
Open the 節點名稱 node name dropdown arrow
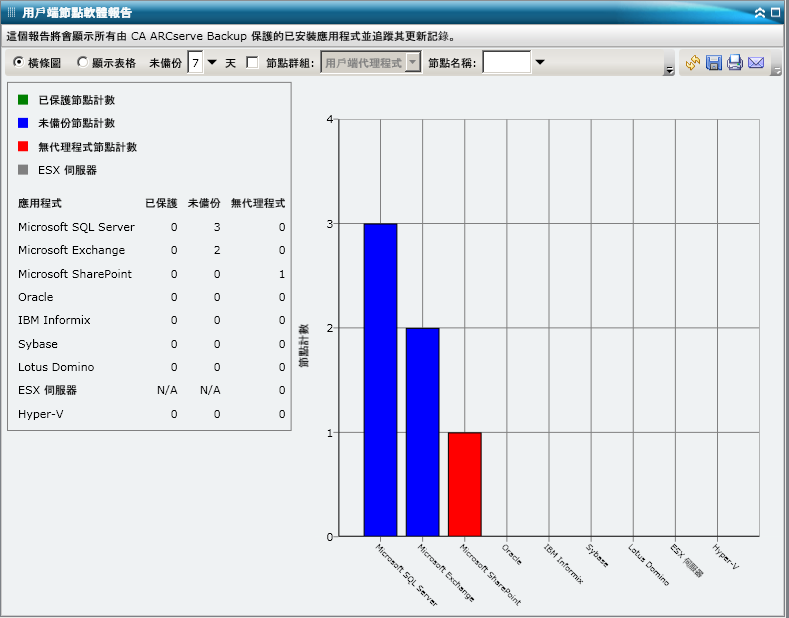click(540, 62)
